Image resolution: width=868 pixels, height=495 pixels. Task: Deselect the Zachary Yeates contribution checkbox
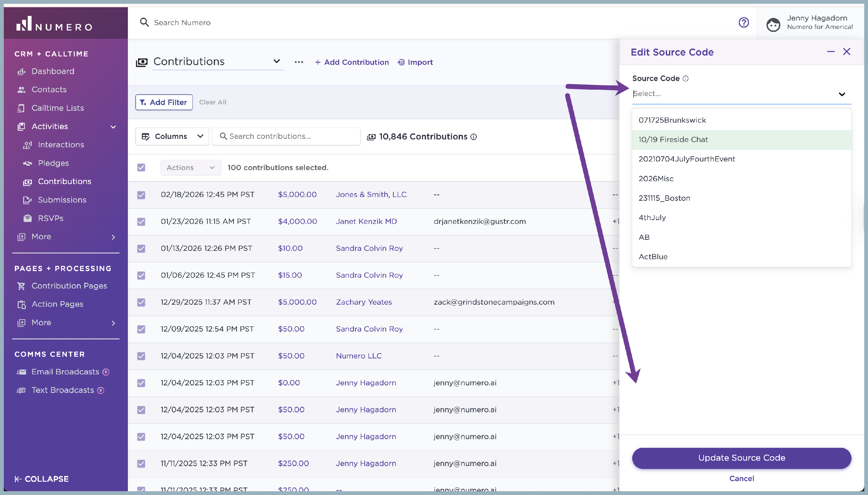[141, 302]
